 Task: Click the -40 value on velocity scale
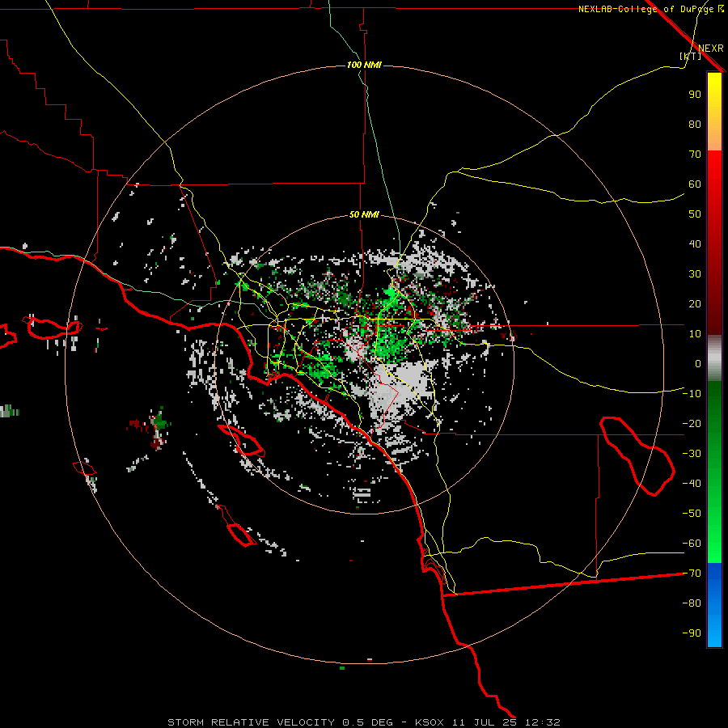[692, 484]
